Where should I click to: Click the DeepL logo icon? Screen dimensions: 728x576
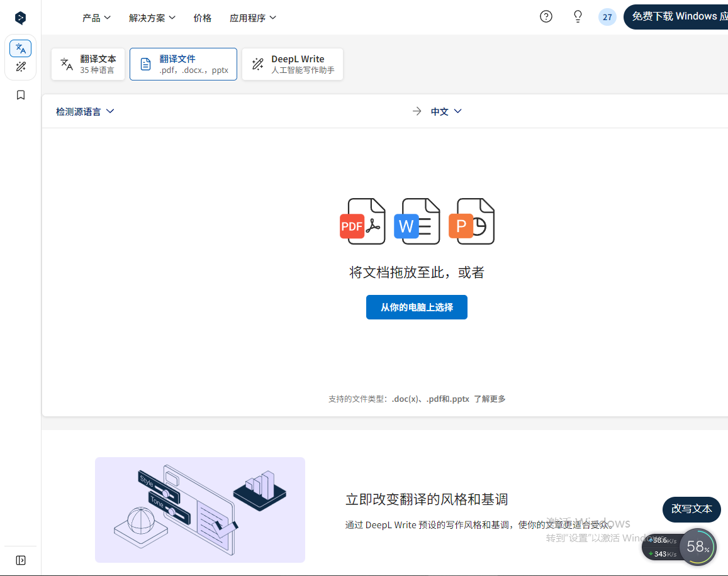(x=20, y=18)
